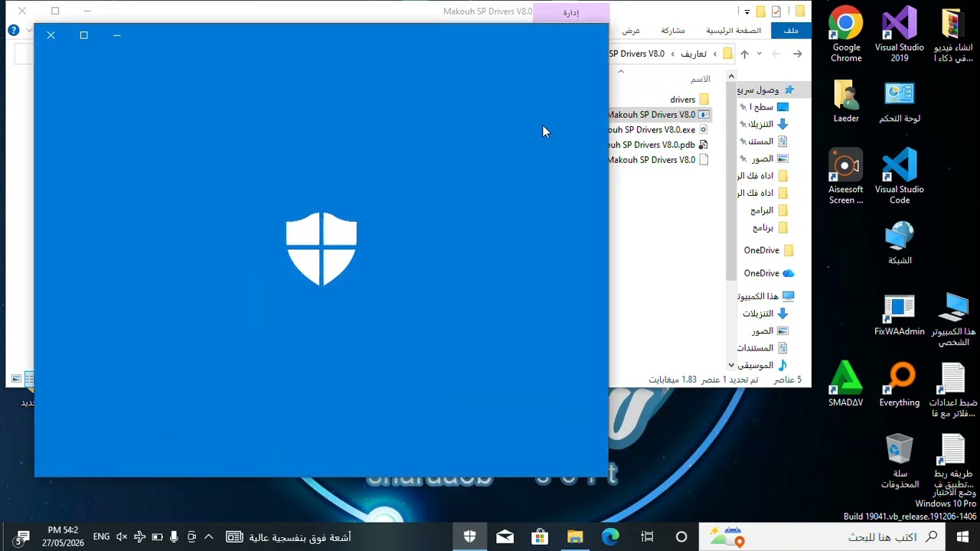
Task: Select the انشاء فيديو archive icon
Action: [x=953, y=35]
